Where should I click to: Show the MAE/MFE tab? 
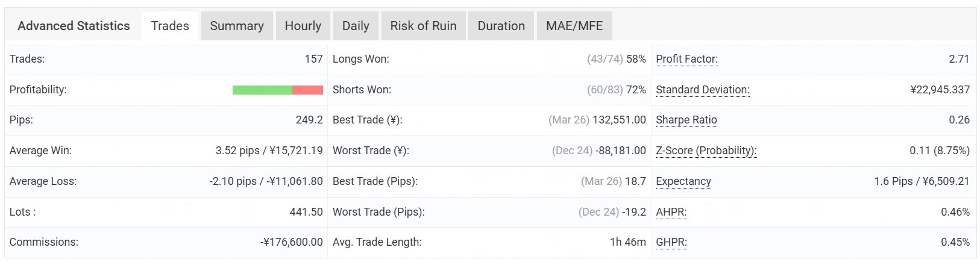pos(574,26)
